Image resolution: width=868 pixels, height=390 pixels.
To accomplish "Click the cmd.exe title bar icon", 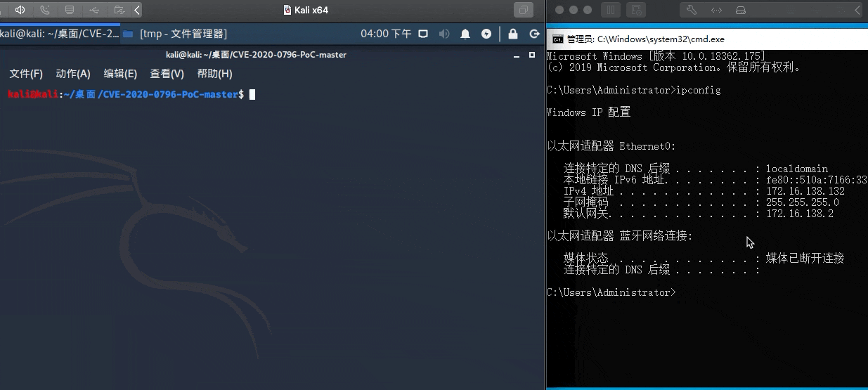I will coord(557,39).
